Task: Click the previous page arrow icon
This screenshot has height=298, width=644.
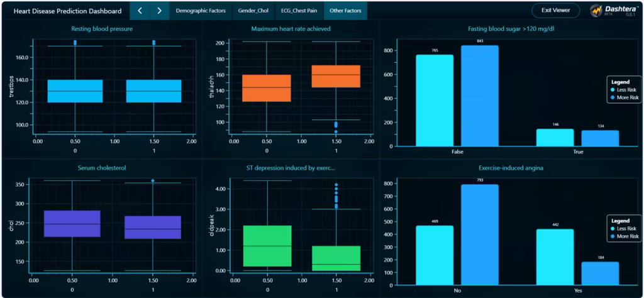Action: click(140, 11)
